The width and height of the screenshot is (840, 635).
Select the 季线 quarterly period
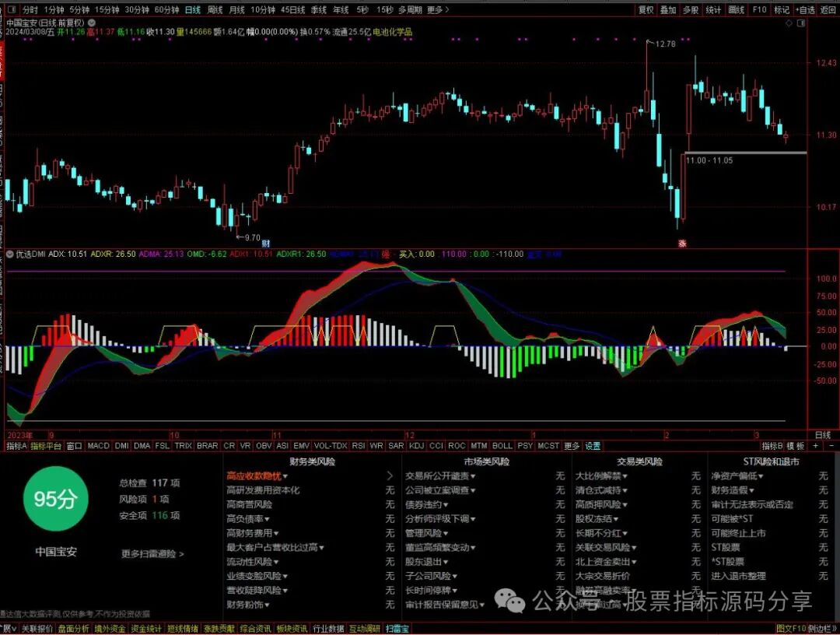click(x=318, y=9)
